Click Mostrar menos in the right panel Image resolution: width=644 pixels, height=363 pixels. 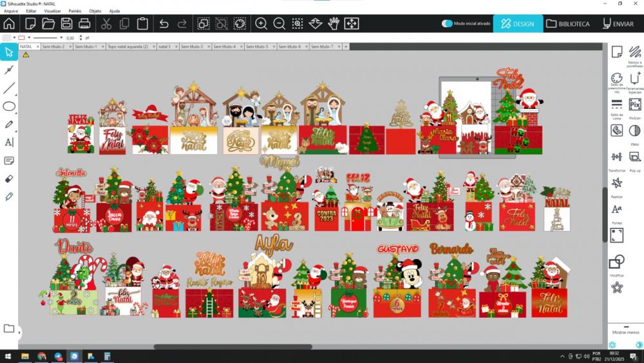(x=625, y=332)
